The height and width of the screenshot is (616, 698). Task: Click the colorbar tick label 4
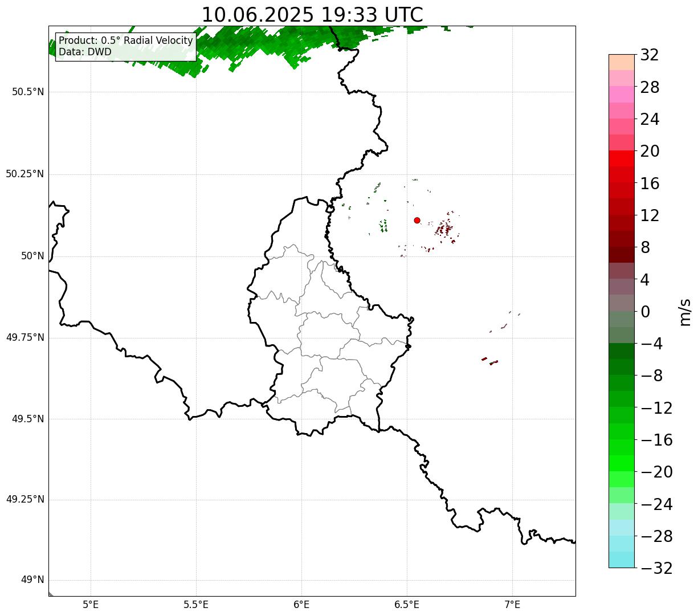click(x=645, y=280)
